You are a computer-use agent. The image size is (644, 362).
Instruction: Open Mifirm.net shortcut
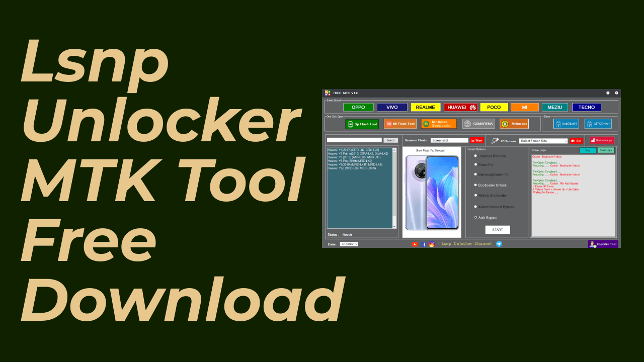[514, 124]
